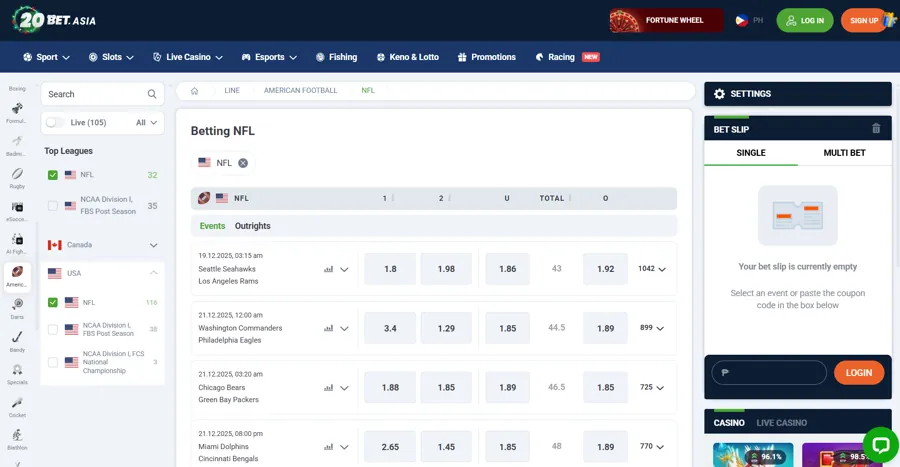Viewport: 900px width, 467px height.
Task: Open LINE breadcrumb link
Action: click(x=232, y=91)
